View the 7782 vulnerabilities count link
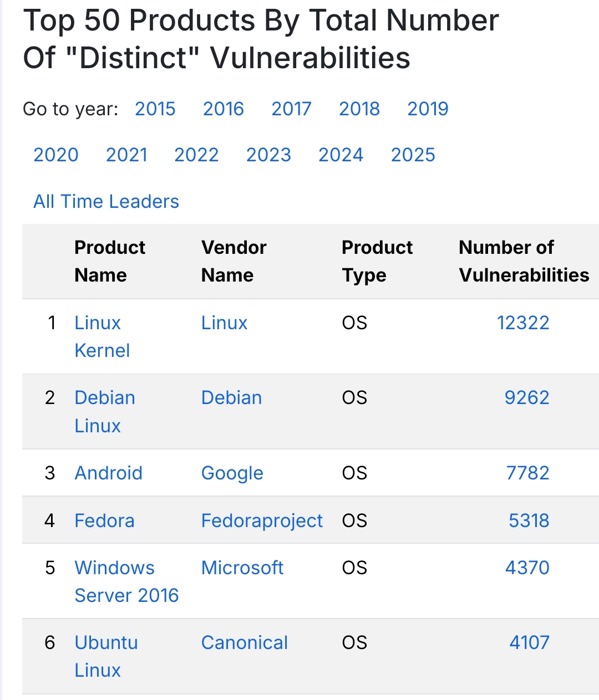Viewport: 599px width, 700px height. point(527,473)
